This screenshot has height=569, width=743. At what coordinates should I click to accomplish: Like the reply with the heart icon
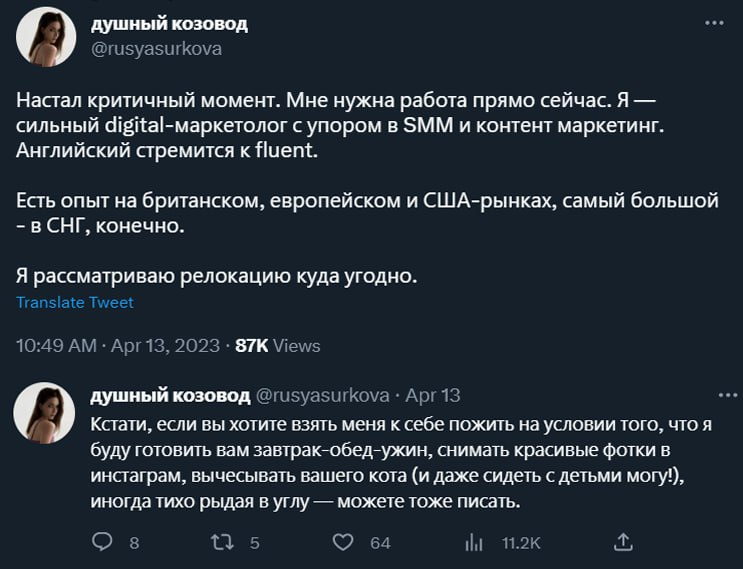[343, 541]
